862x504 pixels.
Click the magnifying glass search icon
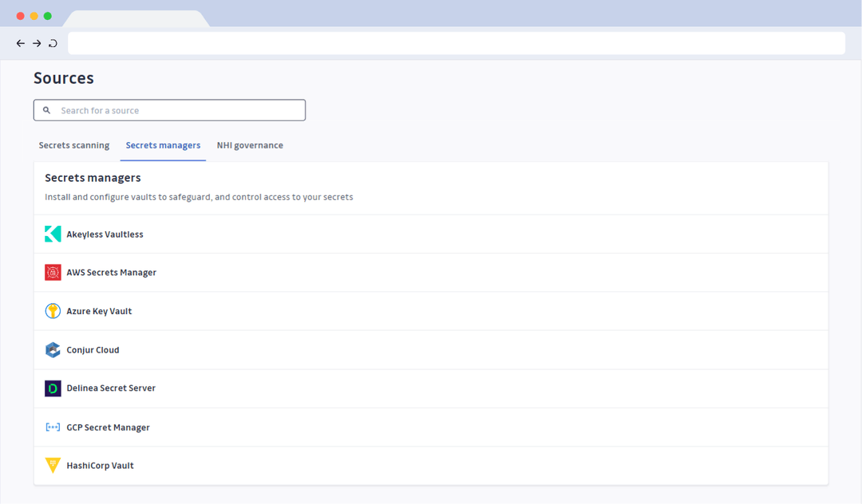(x=46, y=109)
